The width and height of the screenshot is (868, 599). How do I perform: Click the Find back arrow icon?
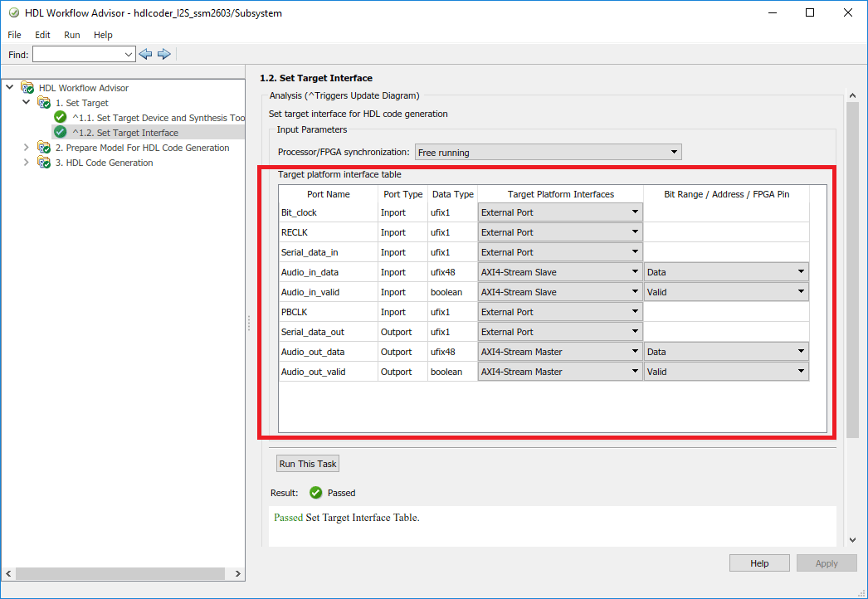[145, 54]
